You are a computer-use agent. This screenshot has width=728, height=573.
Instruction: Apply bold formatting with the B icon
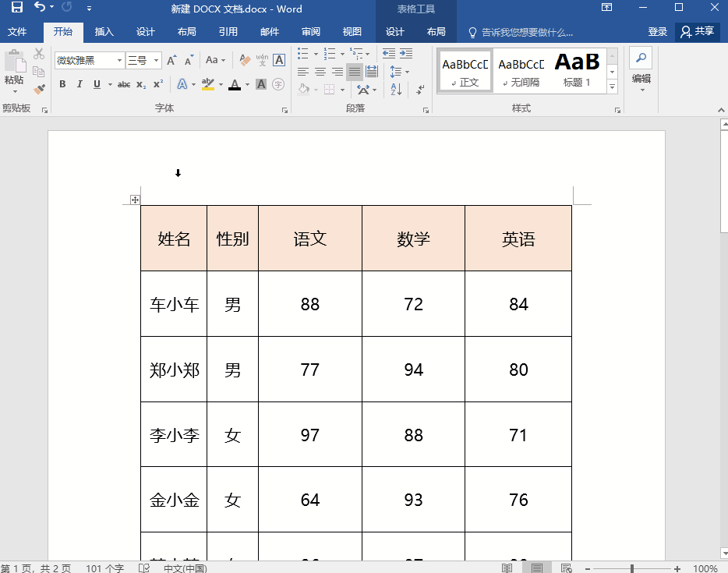click(62, 83)
